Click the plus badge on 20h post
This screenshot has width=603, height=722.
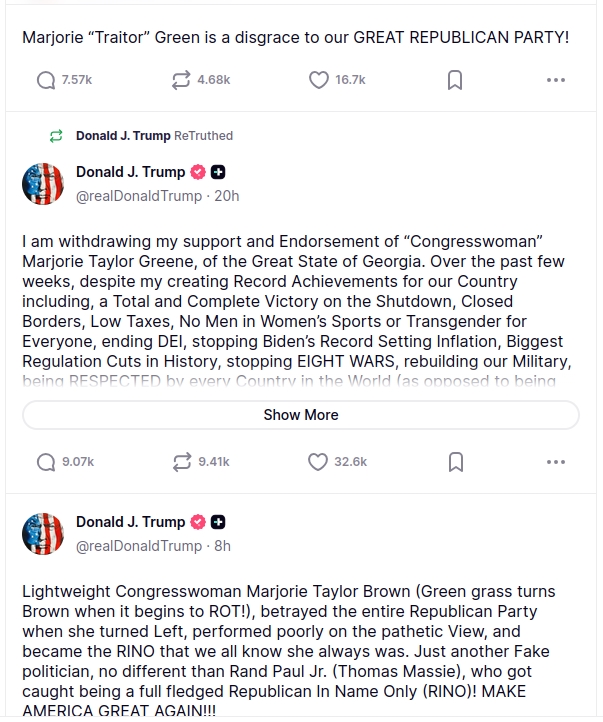coord(218,172)
